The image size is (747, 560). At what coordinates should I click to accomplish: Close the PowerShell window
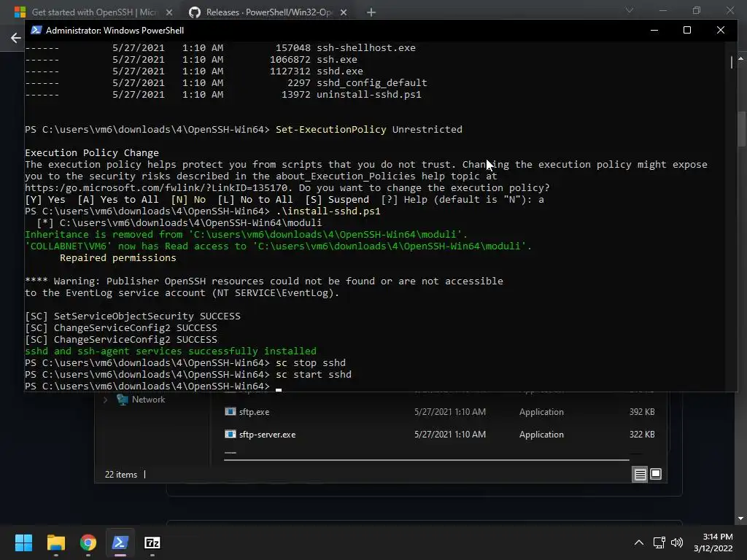tap(720, 30)
